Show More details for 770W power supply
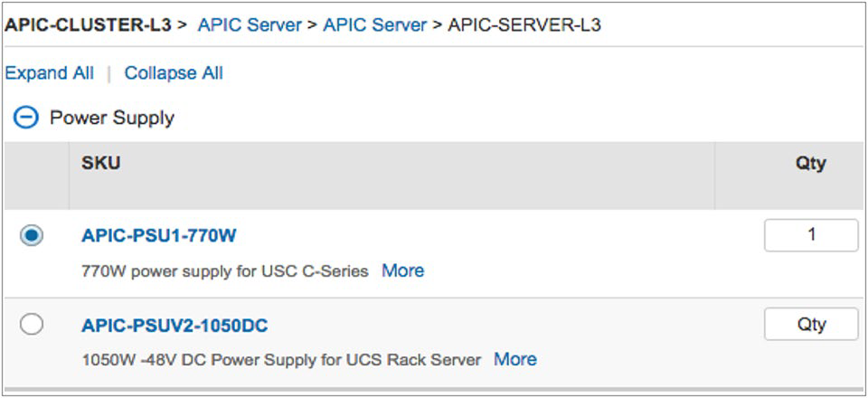 tap(402, 270)
